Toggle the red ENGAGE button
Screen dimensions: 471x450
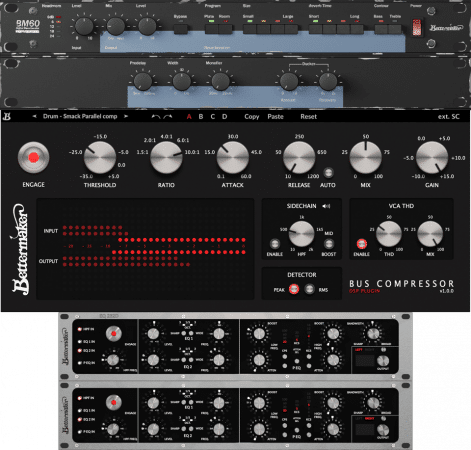33,158
